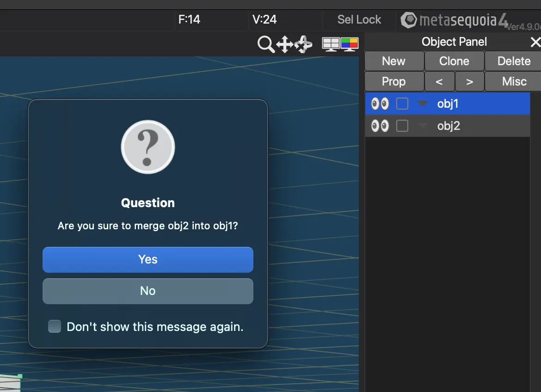Select obj2 in the object list
Image resolution: width=541 pixels, height=392 pixels.
click(448, 126)
